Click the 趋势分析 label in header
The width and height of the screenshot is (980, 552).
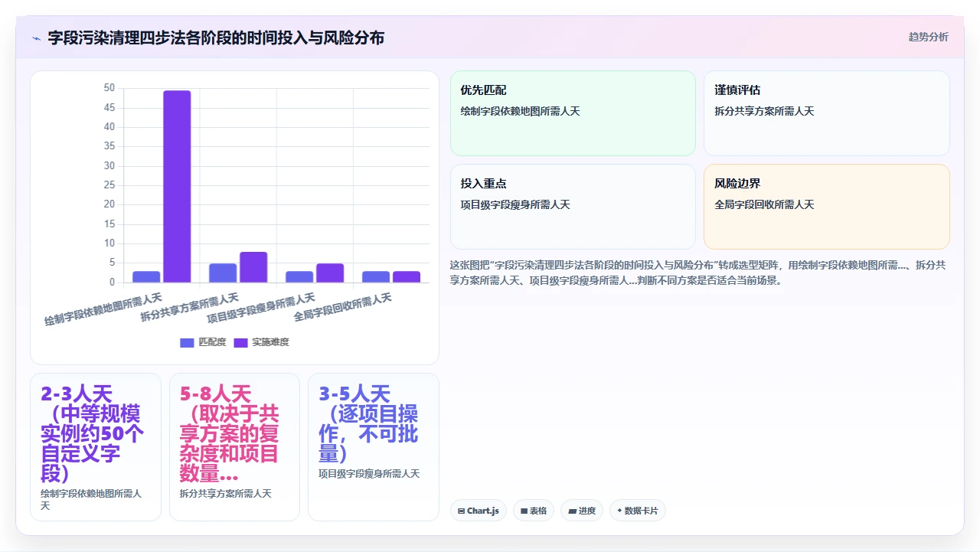[928, 37]
